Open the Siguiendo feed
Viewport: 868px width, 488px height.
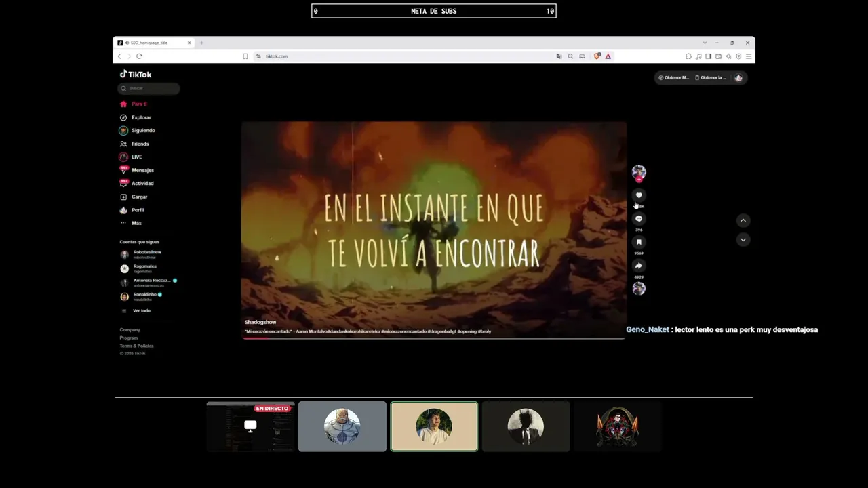pos(138,130)
